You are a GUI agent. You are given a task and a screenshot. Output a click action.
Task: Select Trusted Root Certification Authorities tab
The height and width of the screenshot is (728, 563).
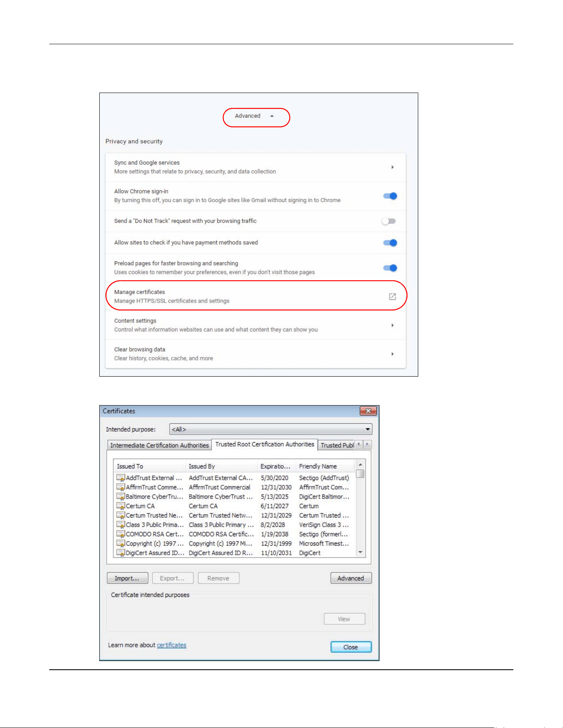265,444
